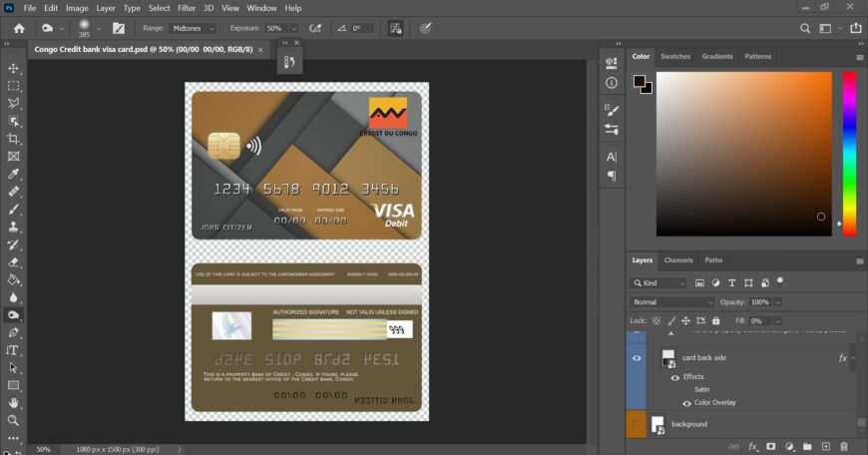Screen dimensions: 868x455
Task: Collapse effects list of card back side
Action: click(854, 357)
